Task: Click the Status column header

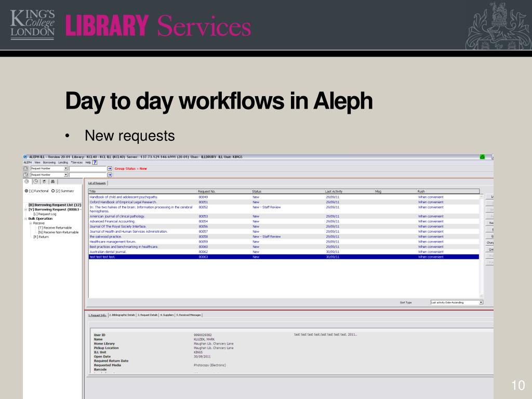Action: pos(288,191)
